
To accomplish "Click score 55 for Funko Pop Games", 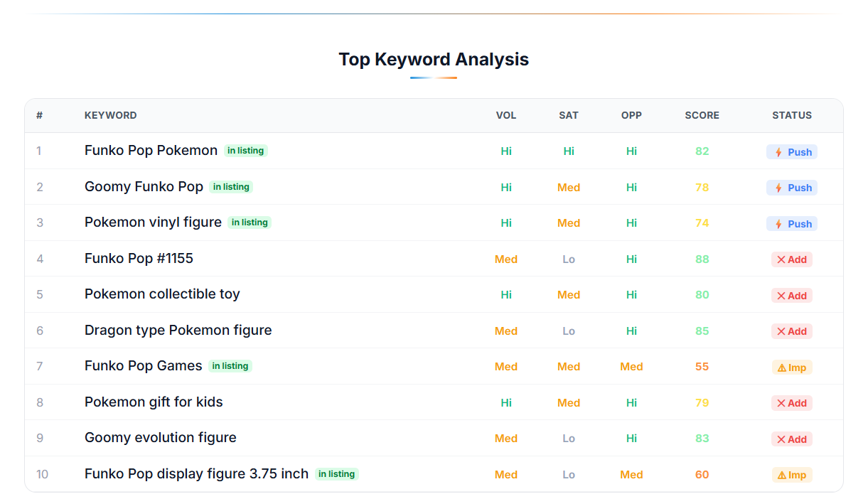I will tap(702, 367).
